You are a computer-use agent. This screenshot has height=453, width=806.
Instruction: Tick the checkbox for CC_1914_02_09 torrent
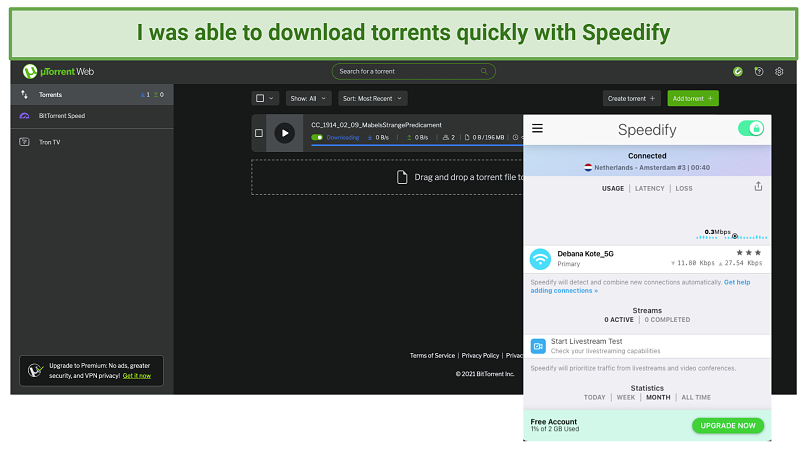pyautogui.click(x=259, y=133)
